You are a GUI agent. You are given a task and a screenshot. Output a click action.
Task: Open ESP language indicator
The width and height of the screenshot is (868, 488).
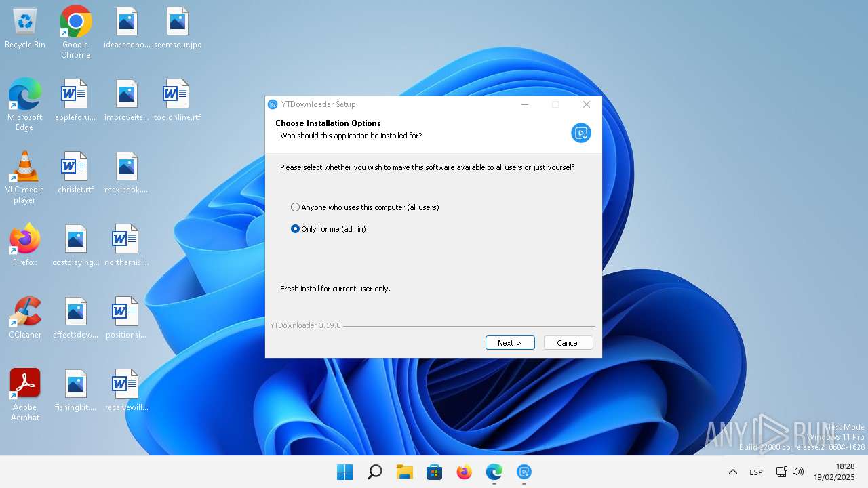[x=756, y=472]
